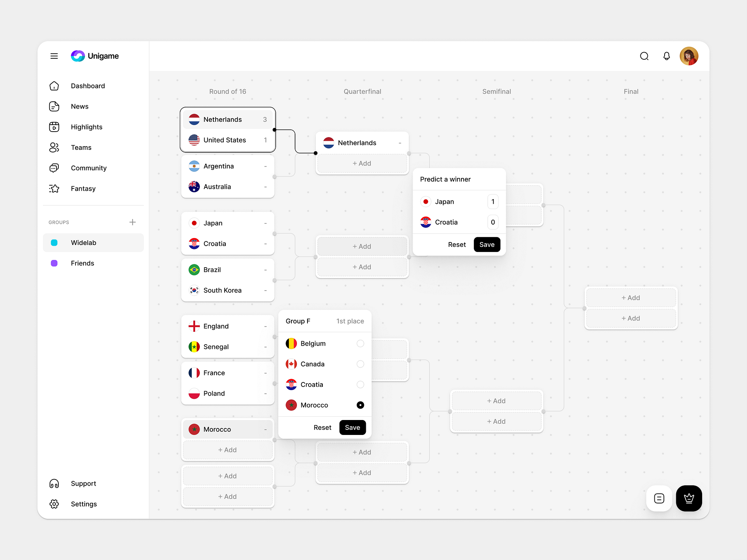Screen dimensions: 747x560
Task: Reset the Group F selection
Action: coord(321,428)
